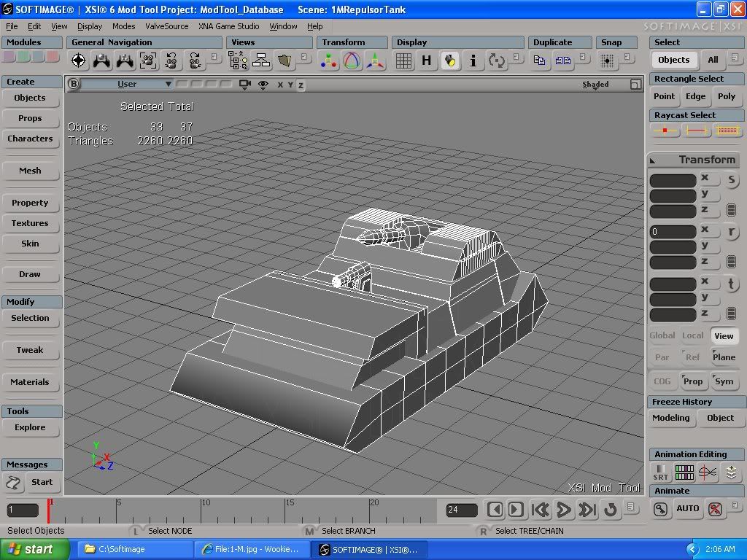Image resolution: width=747 pixels, height=560 pixels.
Task: Click the Tweak modify button
Action: pos(30,350)
